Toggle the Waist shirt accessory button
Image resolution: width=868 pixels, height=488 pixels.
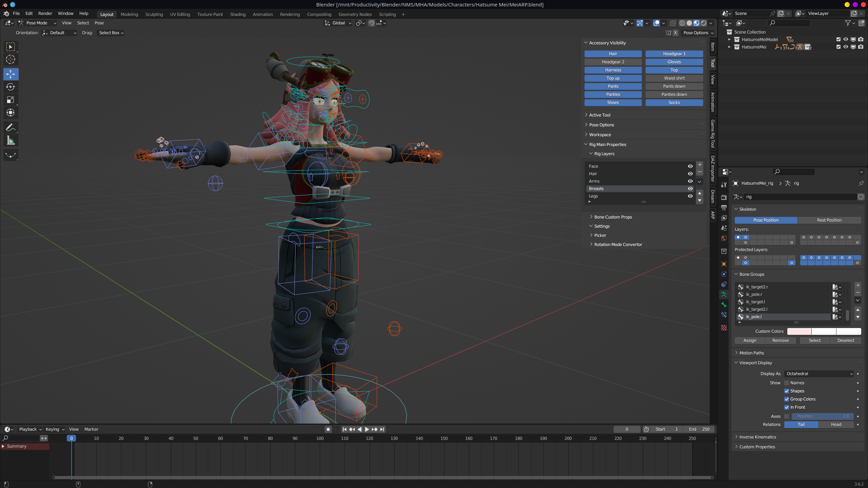point(674,78)
